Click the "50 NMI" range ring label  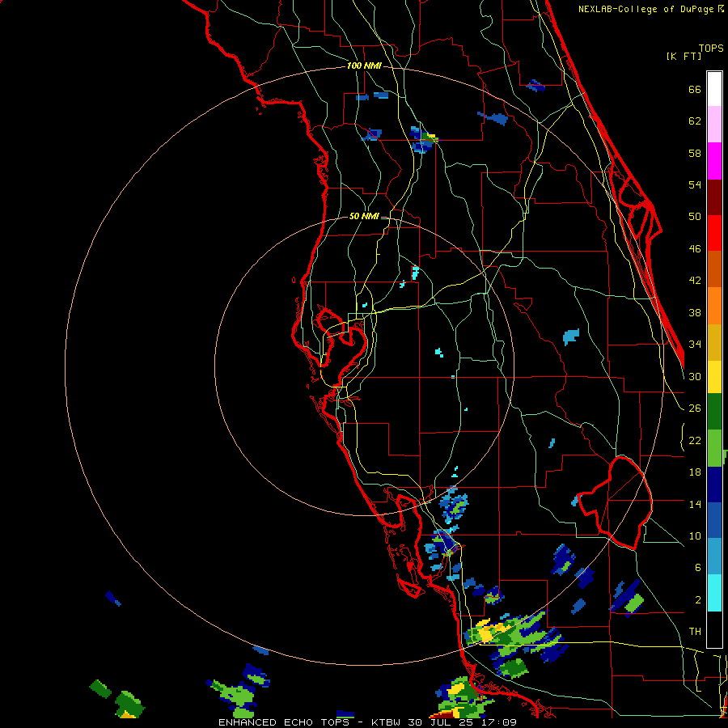click(x=364, y=216)
